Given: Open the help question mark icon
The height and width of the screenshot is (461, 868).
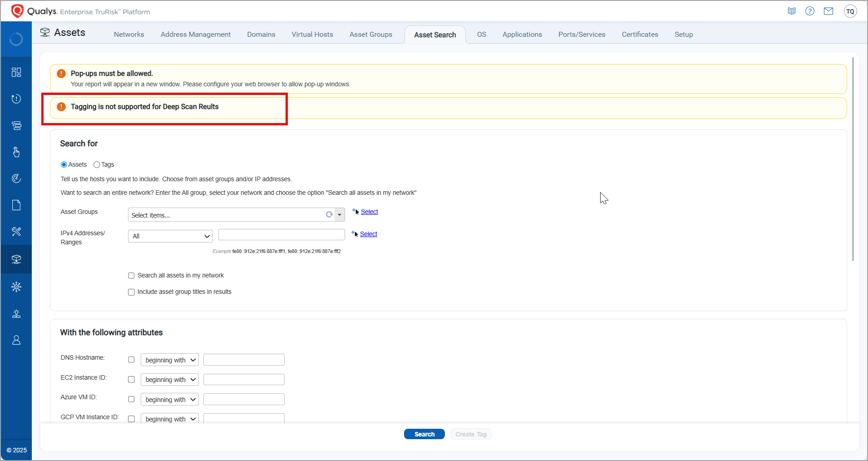Looking at the screenshot, I should pyautogui.click(x=810, y=11).
